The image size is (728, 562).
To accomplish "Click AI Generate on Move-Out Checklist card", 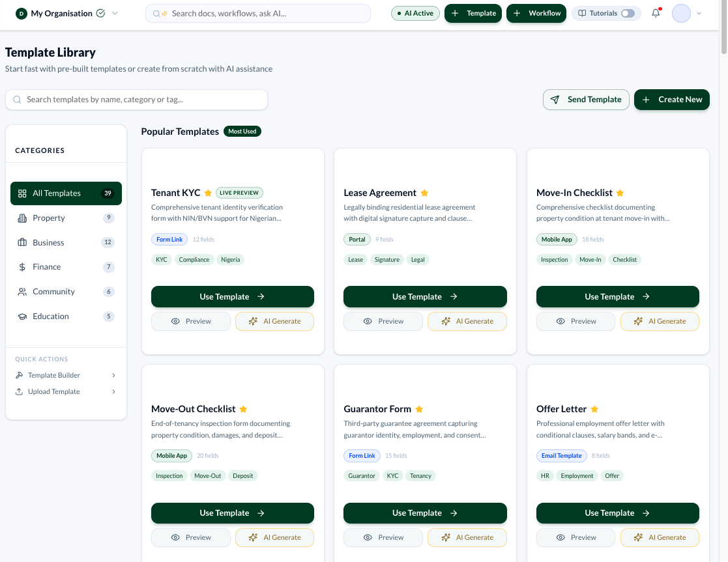I will point(275,537).
